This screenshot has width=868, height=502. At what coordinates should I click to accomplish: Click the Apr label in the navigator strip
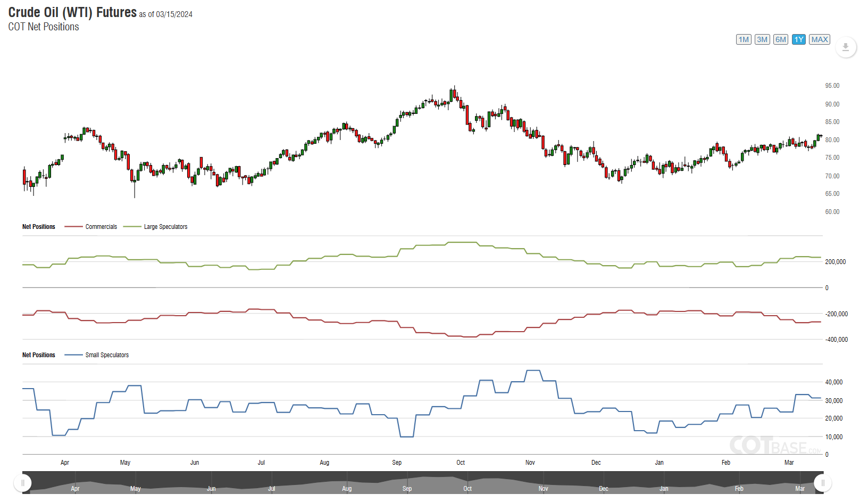(76, 489)
